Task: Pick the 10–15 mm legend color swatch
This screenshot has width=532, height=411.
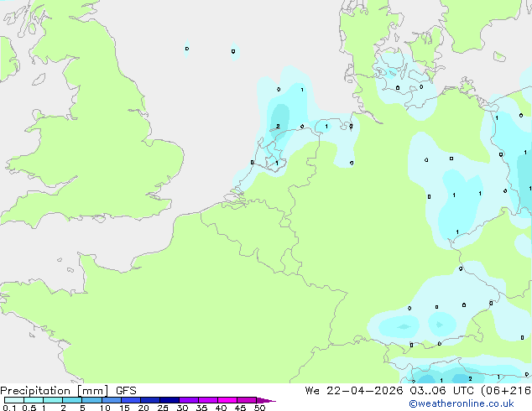Action: coord(112,400)
